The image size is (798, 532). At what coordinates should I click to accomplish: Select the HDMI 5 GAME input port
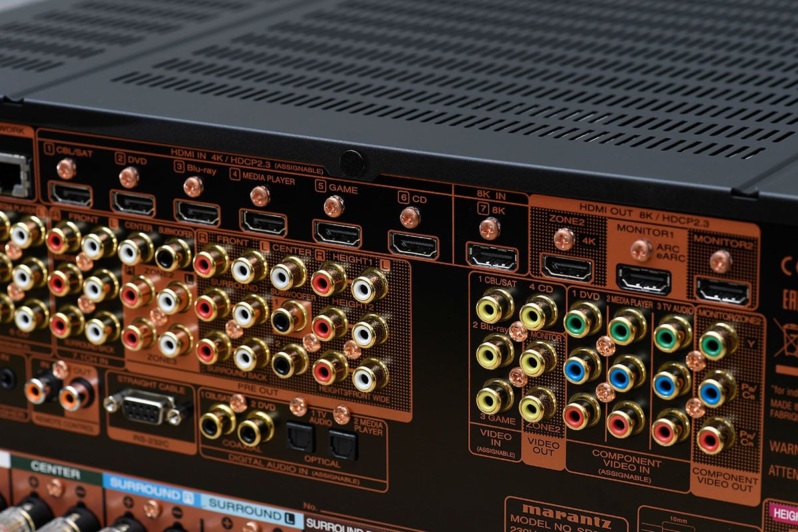tap(337, 233)
